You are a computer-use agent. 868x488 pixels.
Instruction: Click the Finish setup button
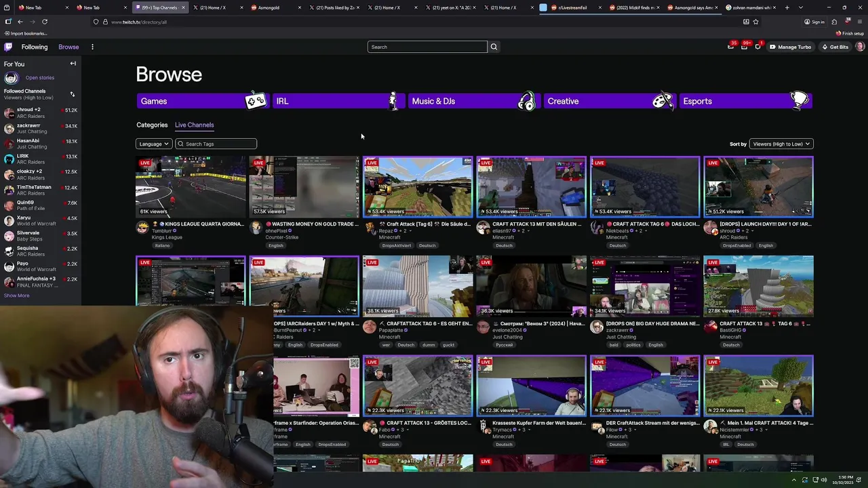coord(850,33)
